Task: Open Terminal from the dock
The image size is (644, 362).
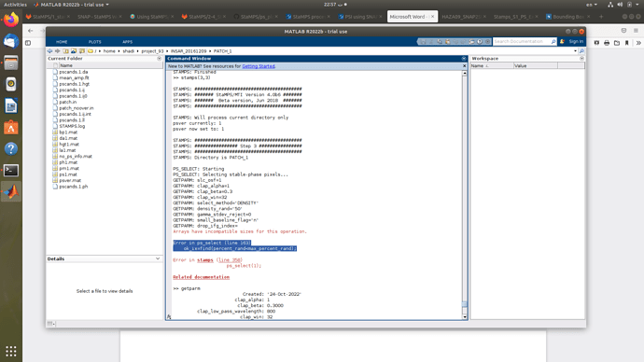Action: 11,170
